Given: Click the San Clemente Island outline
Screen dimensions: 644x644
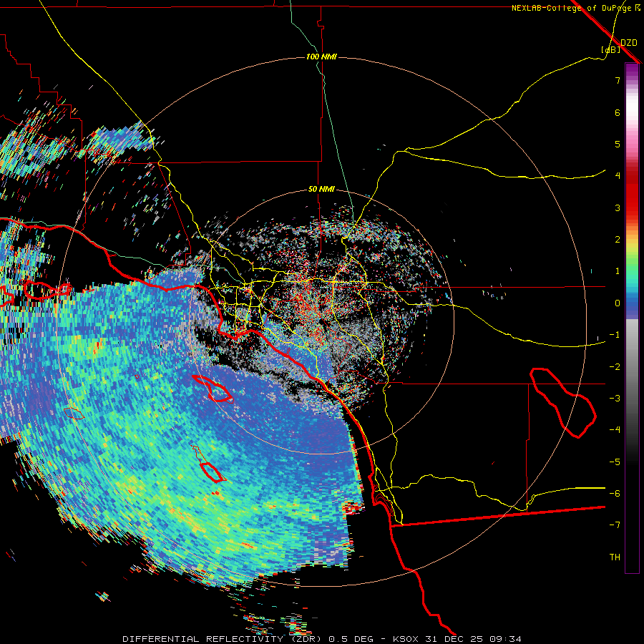Looking at the screenshot, I should tap(213, 472).
